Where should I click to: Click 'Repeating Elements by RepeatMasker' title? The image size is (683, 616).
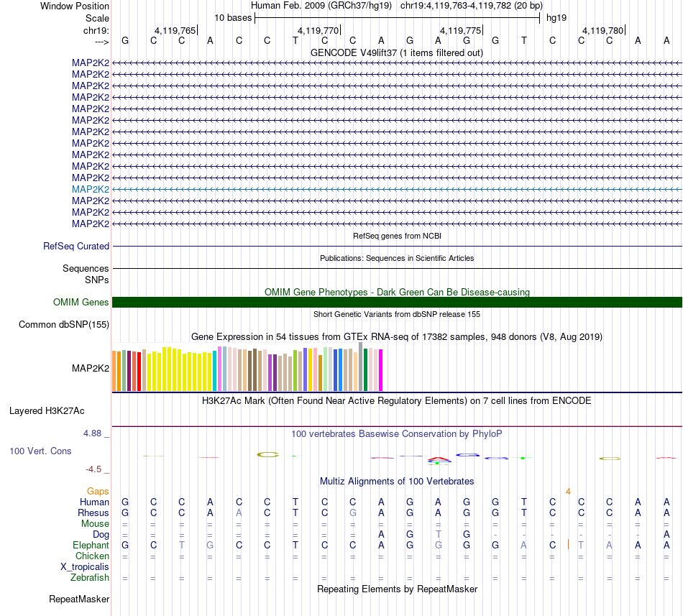[x=397, y=589]
